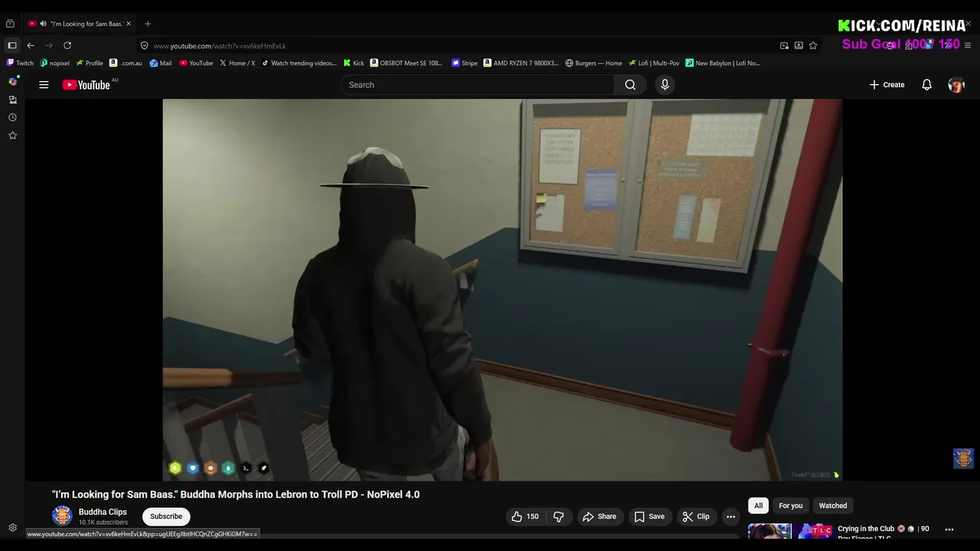
Task: Open Mail bookmark
Action: point(161,64)
